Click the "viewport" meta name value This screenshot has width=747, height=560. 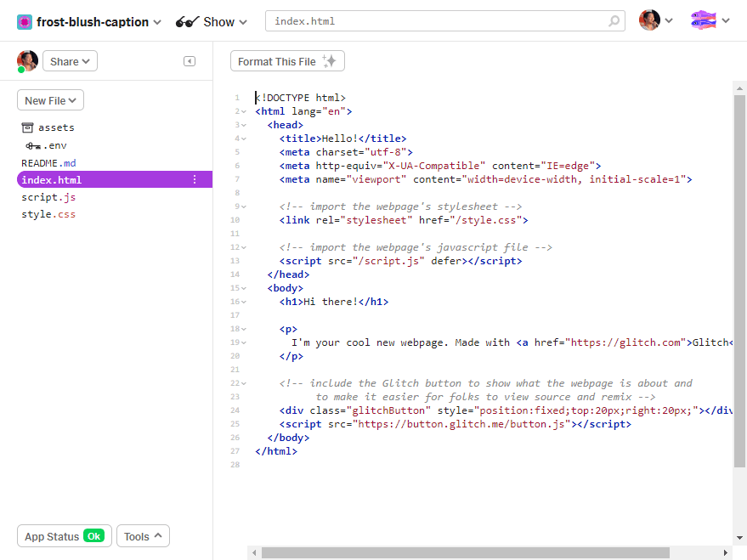pos(376,179)
